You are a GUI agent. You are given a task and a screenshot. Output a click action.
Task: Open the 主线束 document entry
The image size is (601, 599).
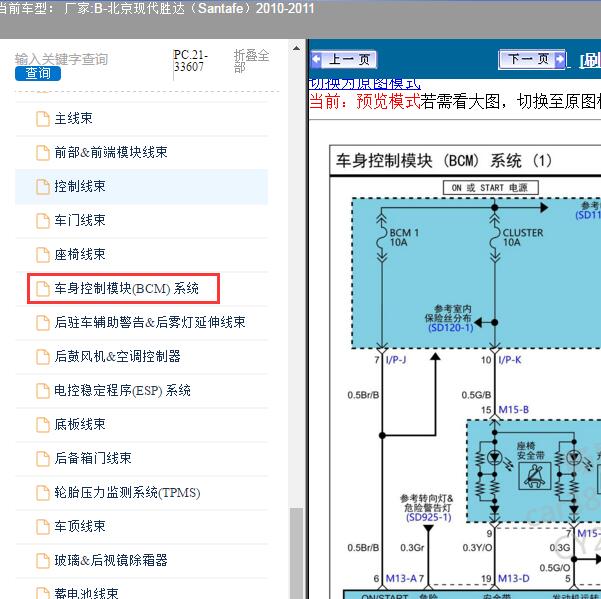(141, 118)
